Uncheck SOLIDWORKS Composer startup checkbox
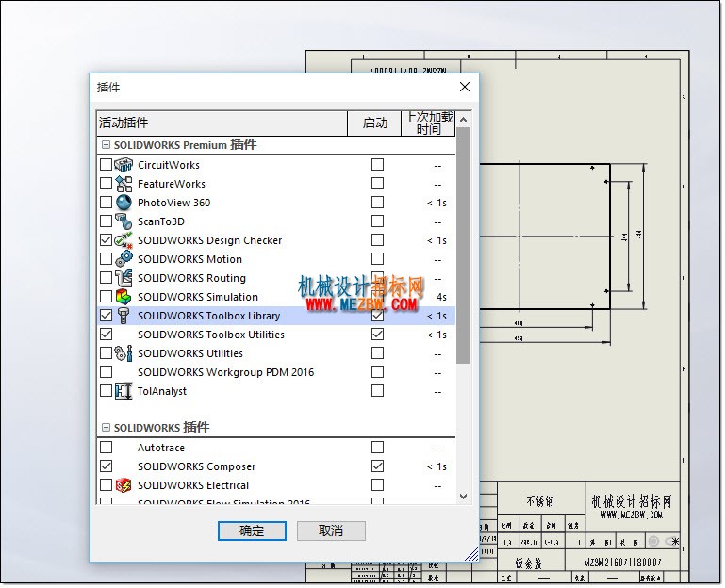Image resolution: width=725 pixels, height=588 pixels. [x=377, y=466]
